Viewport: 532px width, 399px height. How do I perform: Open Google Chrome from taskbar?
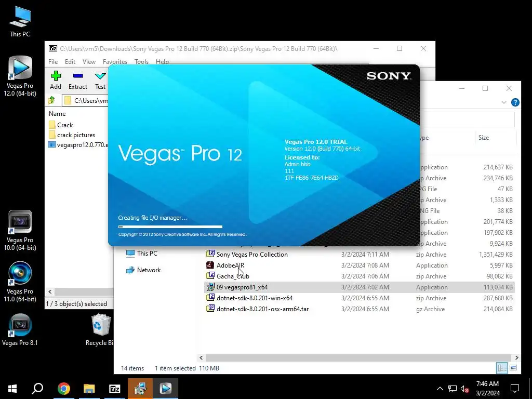(64, 389)
